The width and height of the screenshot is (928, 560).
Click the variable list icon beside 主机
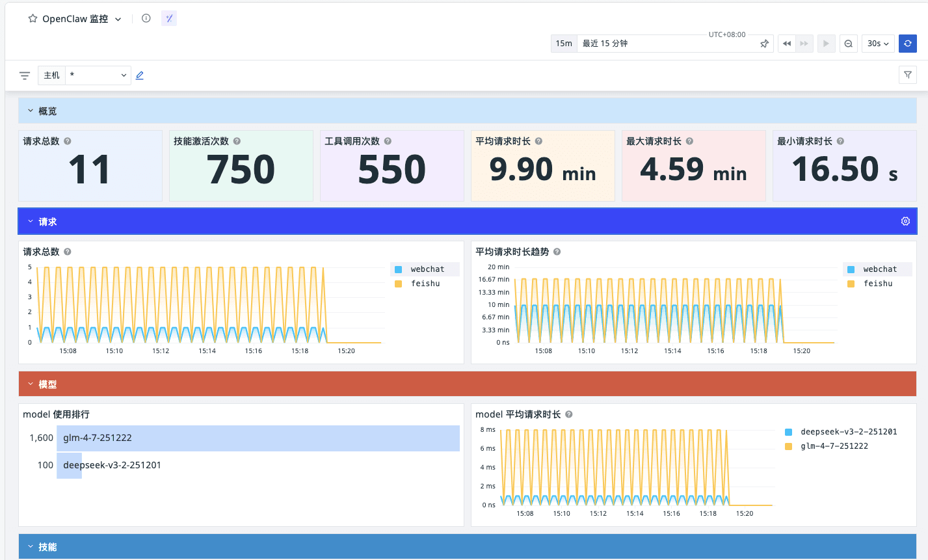(25, 75)
